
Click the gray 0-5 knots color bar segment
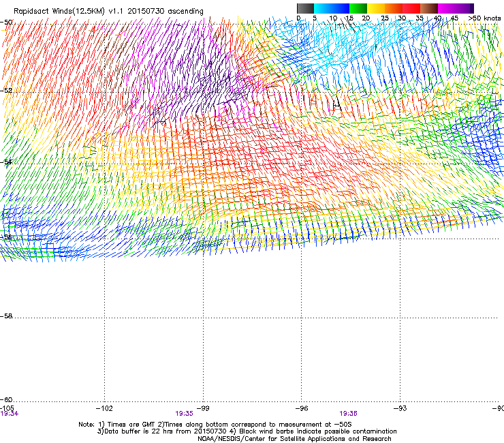(x=305, y=8)
